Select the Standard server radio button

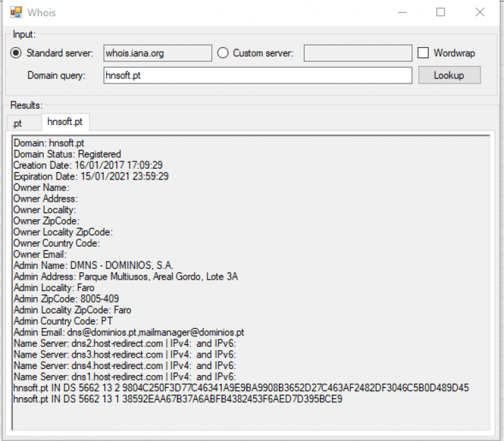click(17, 53)
